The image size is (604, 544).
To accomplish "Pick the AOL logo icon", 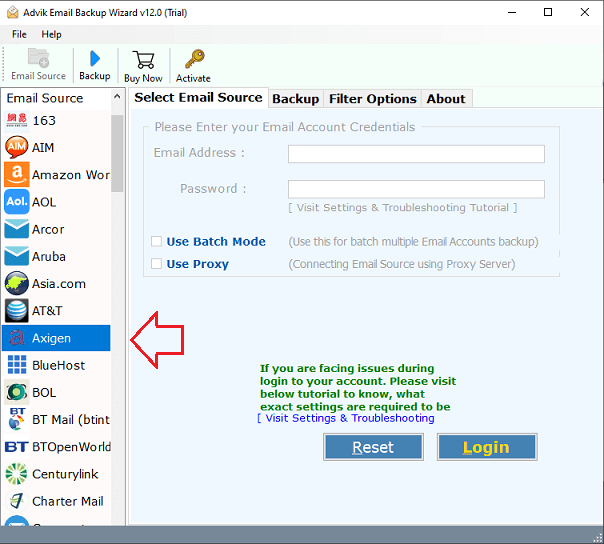I will [17, 201].
